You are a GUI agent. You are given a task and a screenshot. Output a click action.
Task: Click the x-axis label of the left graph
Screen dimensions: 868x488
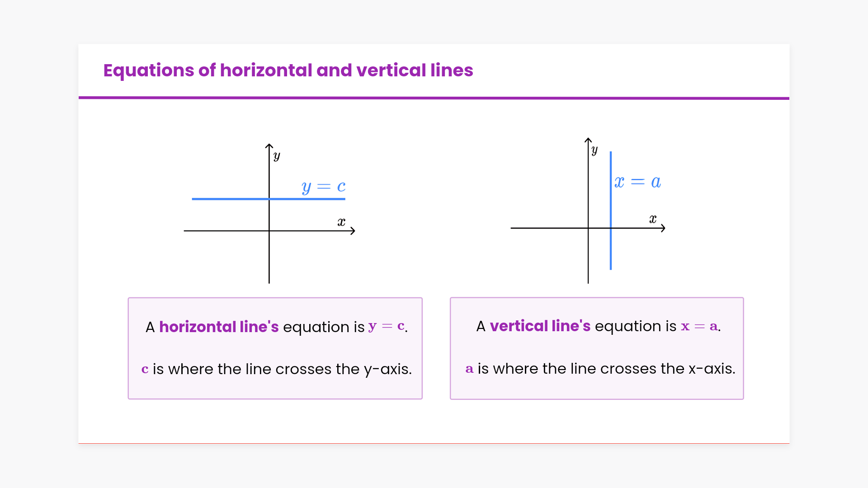click(341, 222)
